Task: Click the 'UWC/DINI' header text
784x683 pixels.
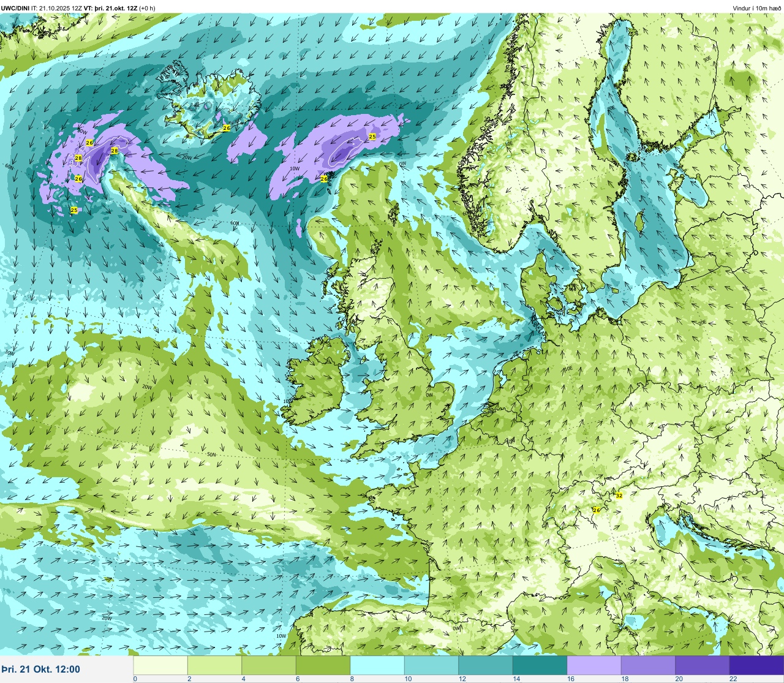Action: [x=15, y=8]
